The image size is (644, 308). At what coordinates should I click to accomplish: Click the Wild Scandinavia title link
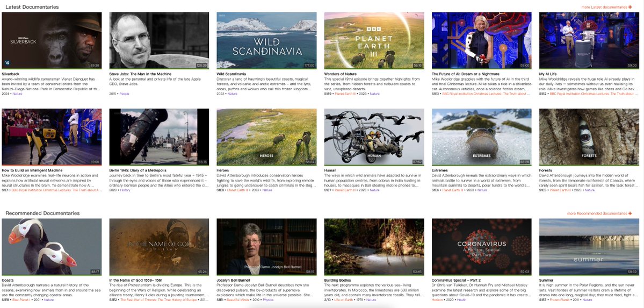click(x=231, y=74)
